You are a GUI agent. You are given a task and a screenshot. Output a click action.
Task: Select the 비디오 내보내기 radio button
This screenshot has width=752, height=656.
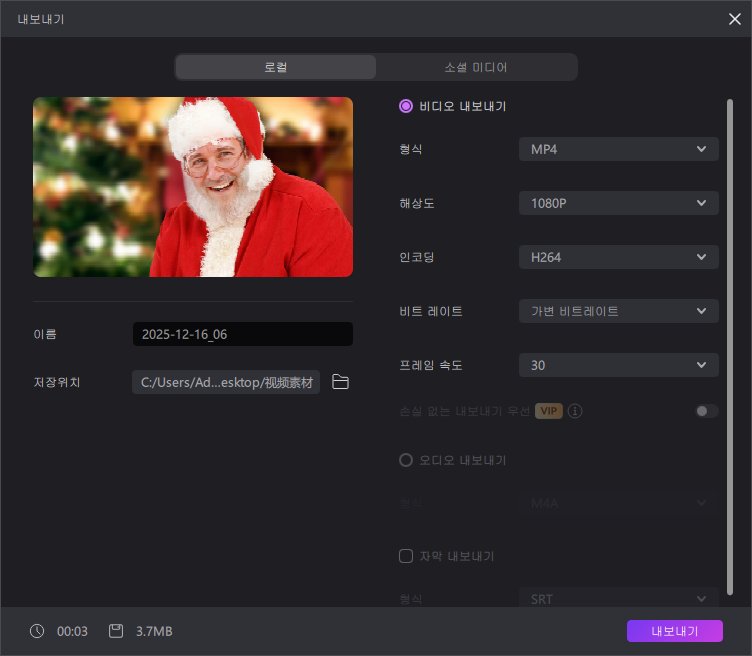point(406,106)
